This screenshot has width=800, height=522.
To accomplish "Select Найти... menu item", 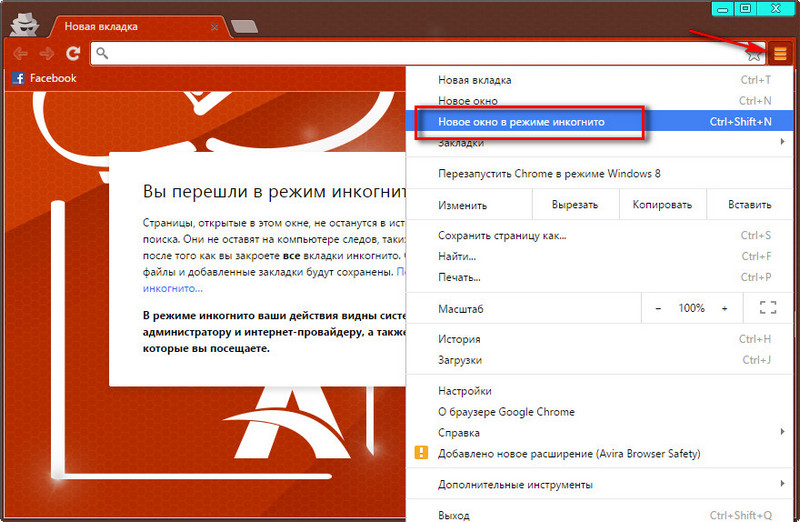I will click(599, 257).
